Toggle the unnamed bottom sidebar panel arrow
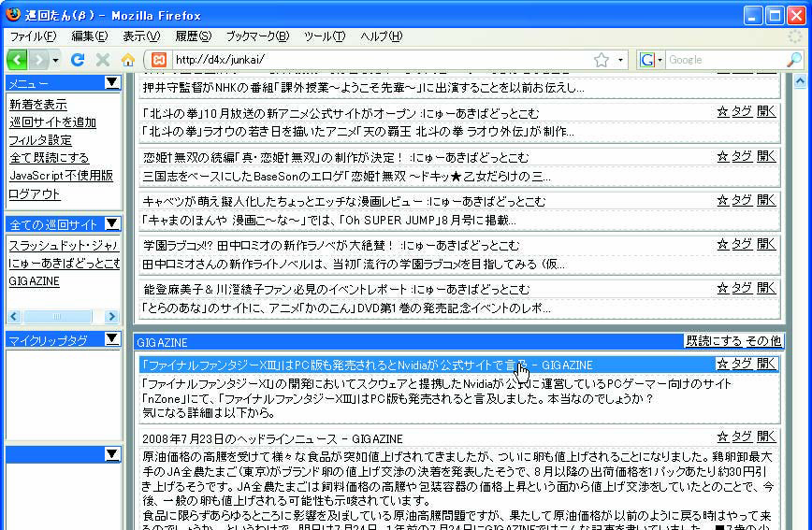812x530 pixels. [112, 454]
